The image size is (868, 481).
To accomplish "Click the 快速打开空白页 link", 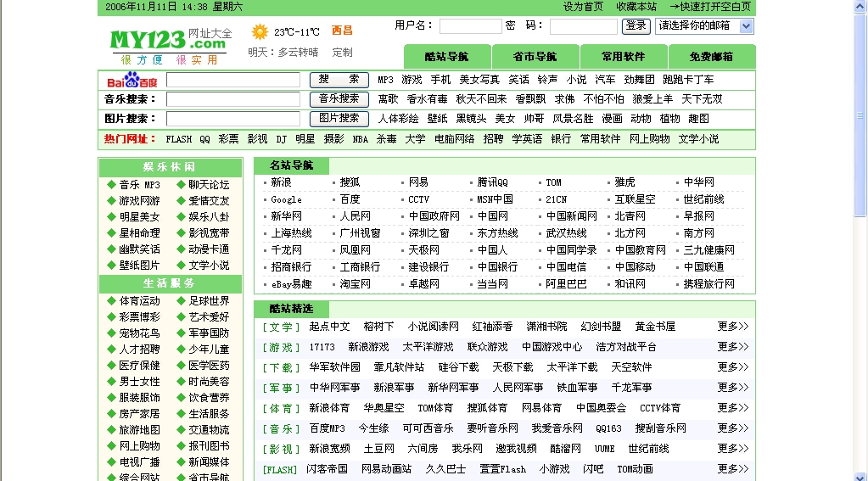I will [710, 7].
